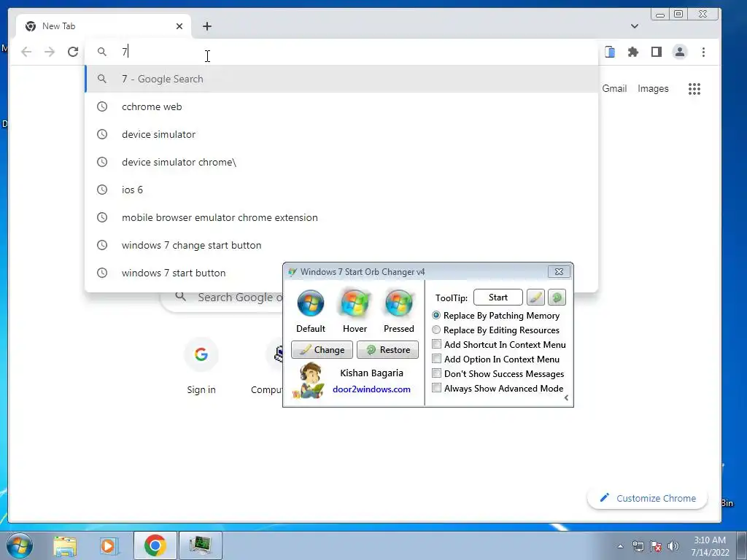Click the Kishan Bagaria name text
747x560 pixels.
371,373
